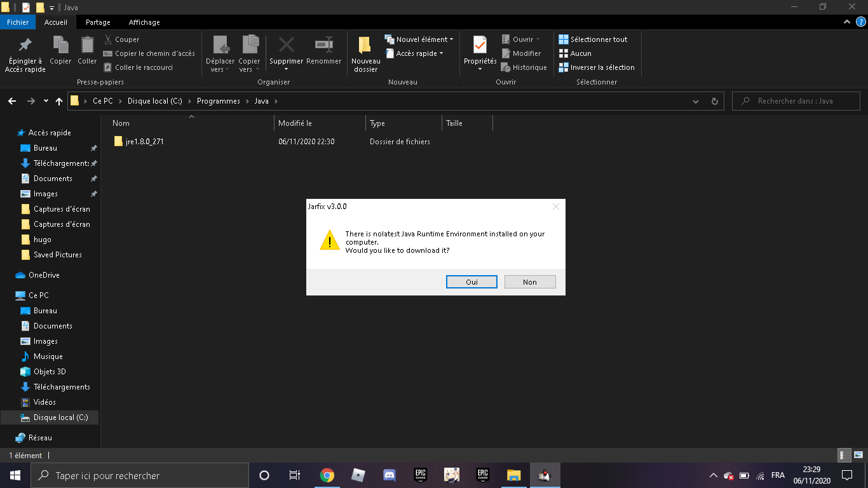Open the Windows Start menu
The image size is (868, 488).
(15, 475)
